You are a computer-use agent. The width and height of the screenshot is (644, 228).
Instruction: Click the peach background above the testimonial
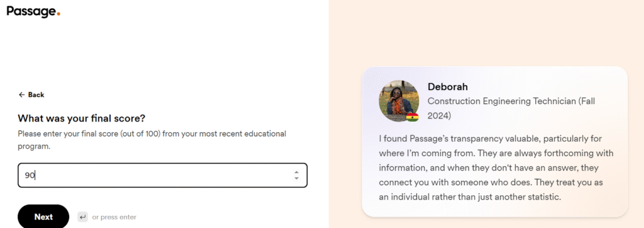pos(486,33)
